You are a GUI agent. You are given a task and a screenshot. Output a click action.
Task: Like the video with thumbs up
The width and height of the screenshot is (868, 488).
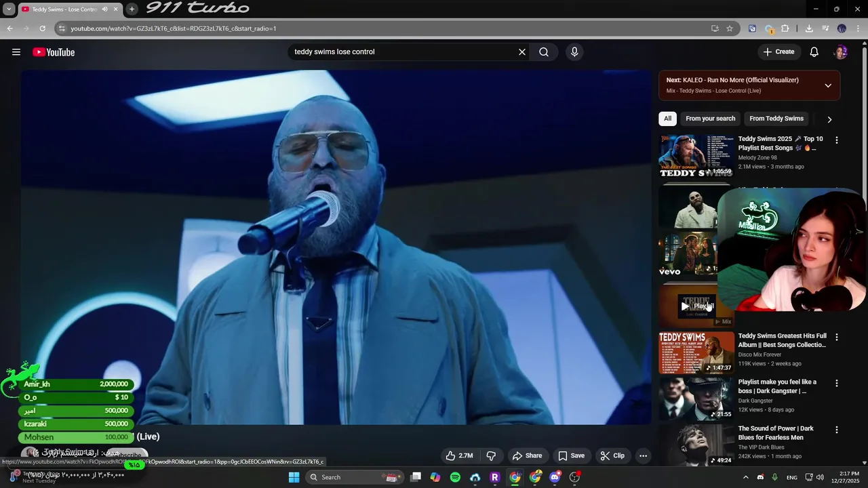coord(459,455)
